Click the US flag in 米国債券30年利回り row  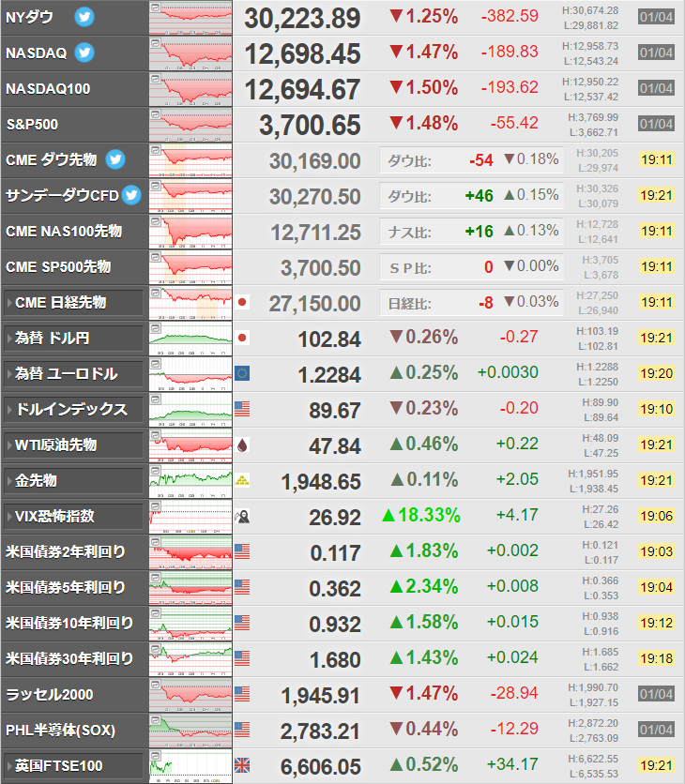[242, 658]
